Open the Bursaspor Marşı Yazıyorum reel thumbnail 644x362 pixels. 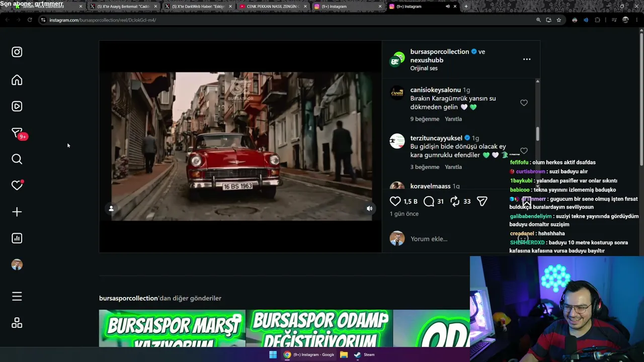click(172, 328)
